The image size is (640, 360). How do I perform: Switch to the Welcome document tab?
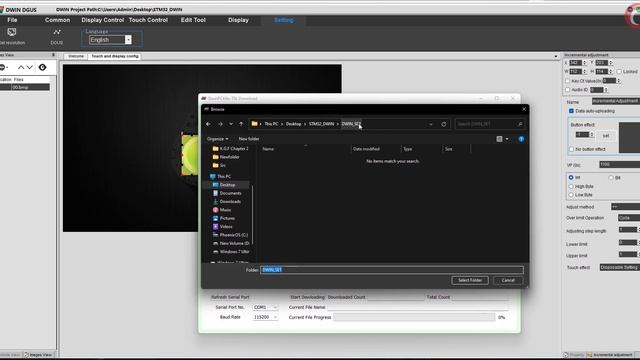point(76,56)
